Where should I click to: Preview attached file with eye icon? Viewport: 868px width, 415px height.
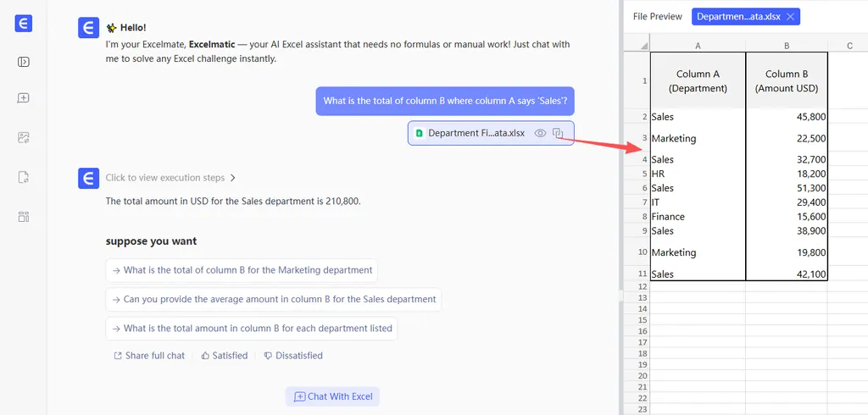[x=540, y=133]
